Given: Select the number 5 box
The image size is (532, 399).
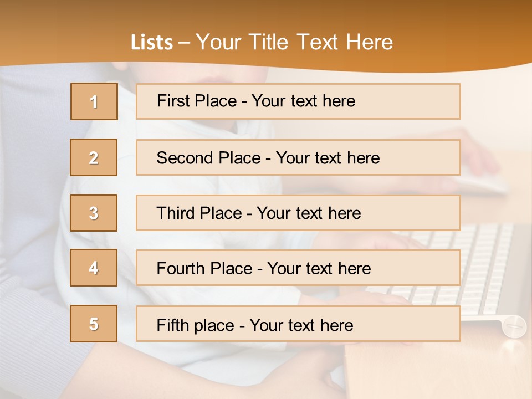Looking at the screenshot, I should pos(94,324).
